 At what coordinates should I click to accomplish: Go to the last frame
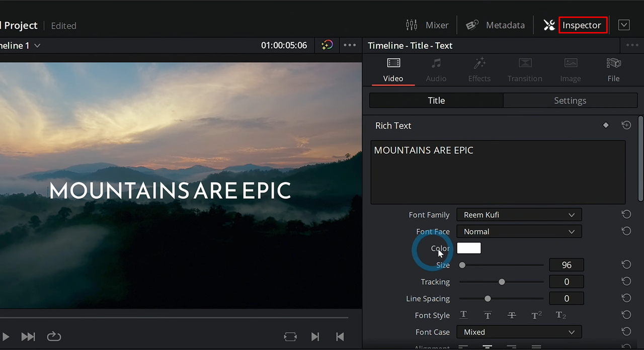click(315, 336)
